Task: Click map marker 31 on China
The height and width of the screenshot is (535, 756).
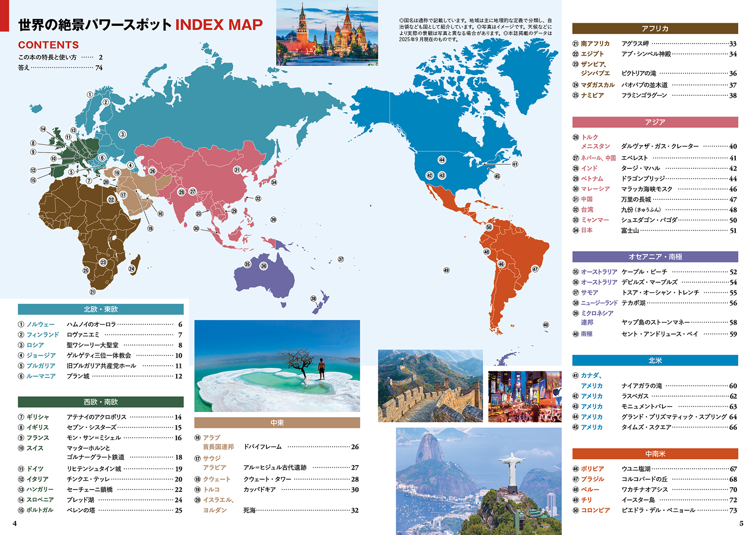Action: tap(237, 170)
